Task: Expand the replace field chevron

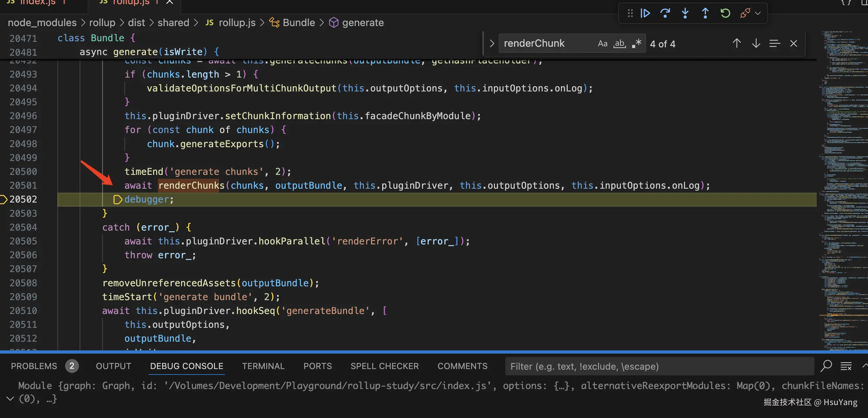Action: [x=492, y=43]
